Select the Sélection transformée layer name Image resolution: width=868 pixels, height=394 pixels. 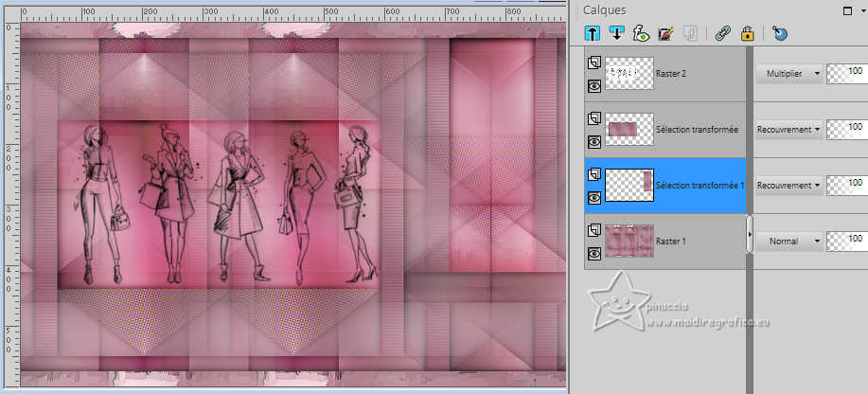point(697,129)
